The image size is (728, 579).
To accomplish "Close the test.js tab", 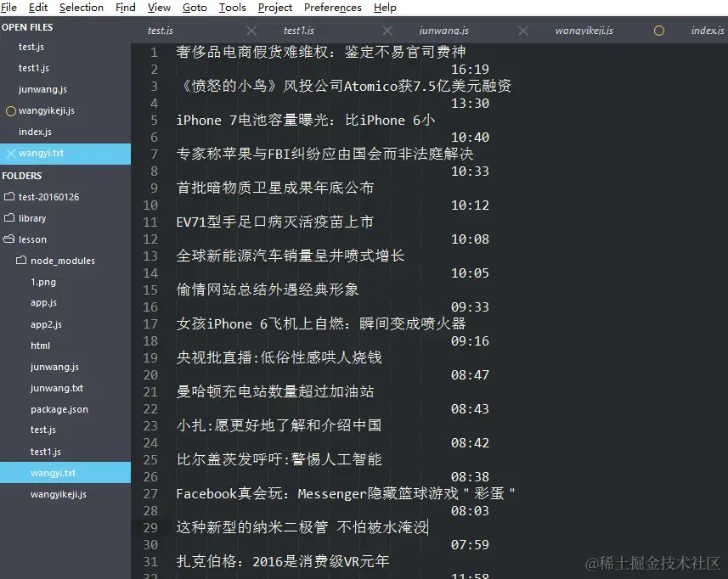I will click(251, 31).
